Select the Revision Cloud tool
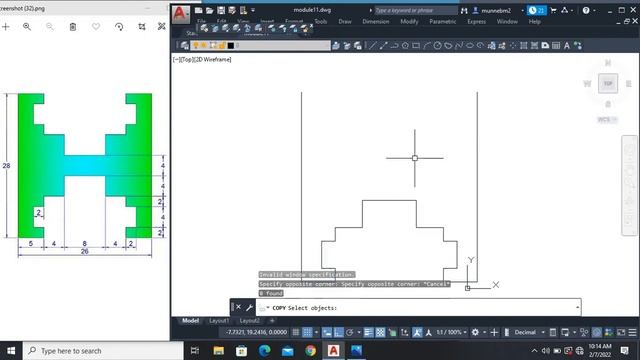The image size is (640, 360). point(448,46)
